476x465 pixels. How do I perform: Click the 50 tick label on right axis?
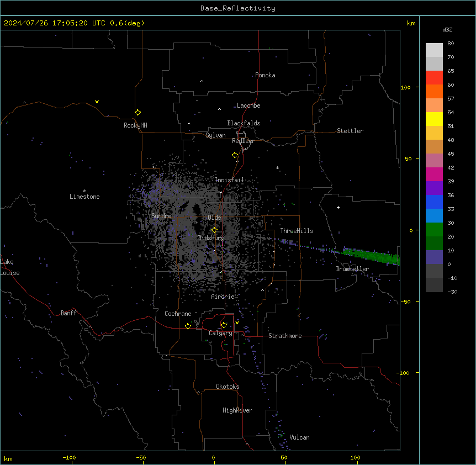click(x=408, y=158)
